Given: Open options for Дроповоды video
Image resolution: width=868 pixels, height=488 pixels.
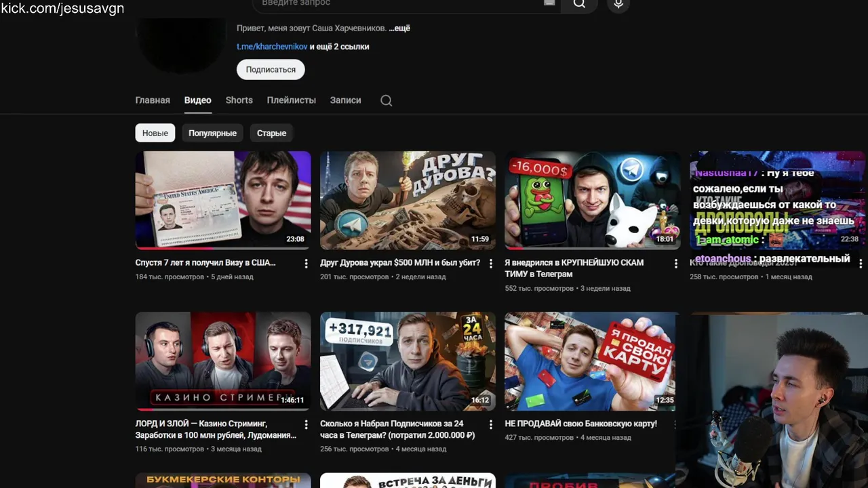Looking at the screenshot, I should click(x=861, y=264).
